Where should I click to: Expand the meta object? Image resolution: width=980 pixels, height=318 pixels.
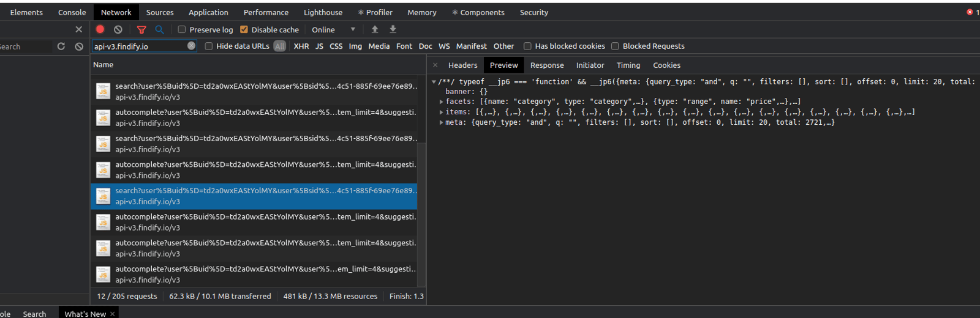click(442, 122)
